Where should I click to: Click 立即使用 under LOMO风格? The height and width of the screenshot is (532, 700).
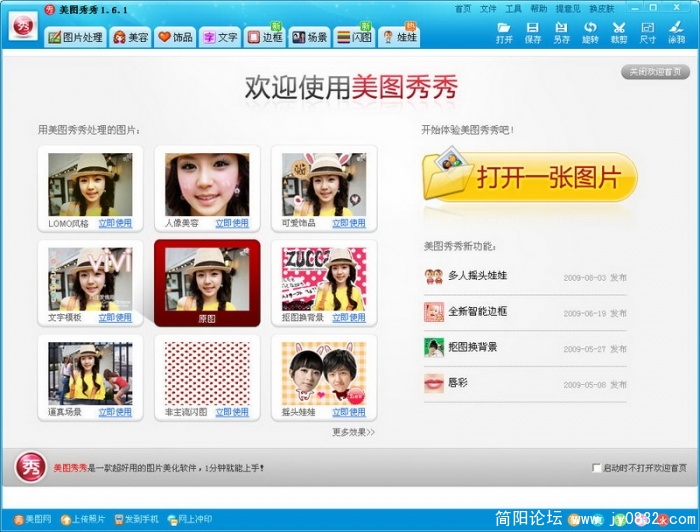[115, 223]
